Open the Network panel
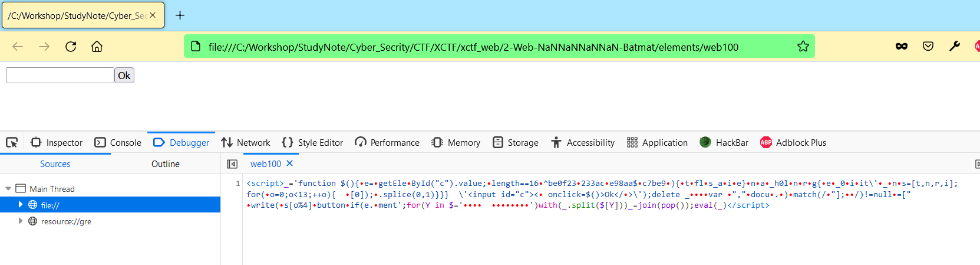980x265 pixels. 245,142
